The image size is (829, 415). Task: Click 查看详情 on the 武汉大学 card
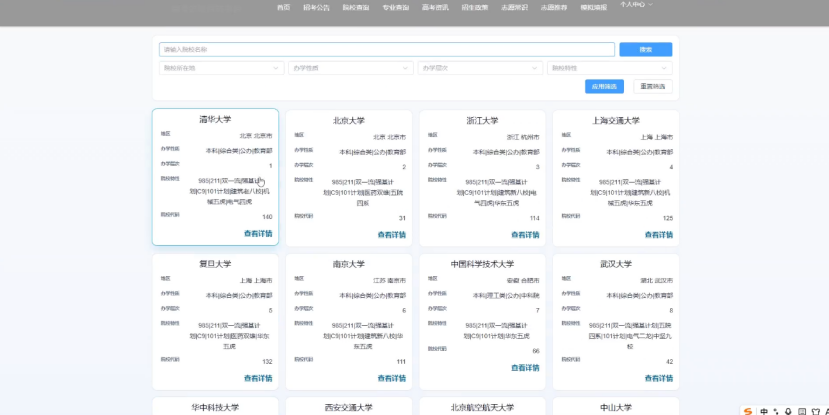(659, 378)
